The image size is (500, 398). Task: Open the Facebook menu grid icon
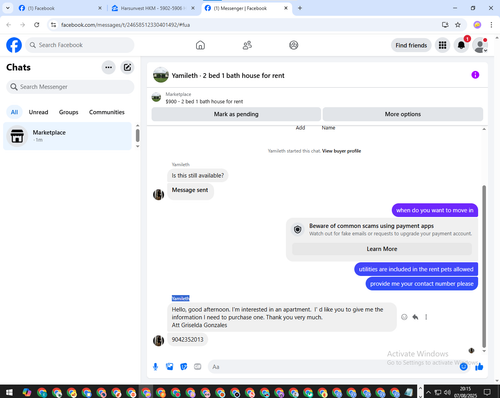click(x=442, y=45)
